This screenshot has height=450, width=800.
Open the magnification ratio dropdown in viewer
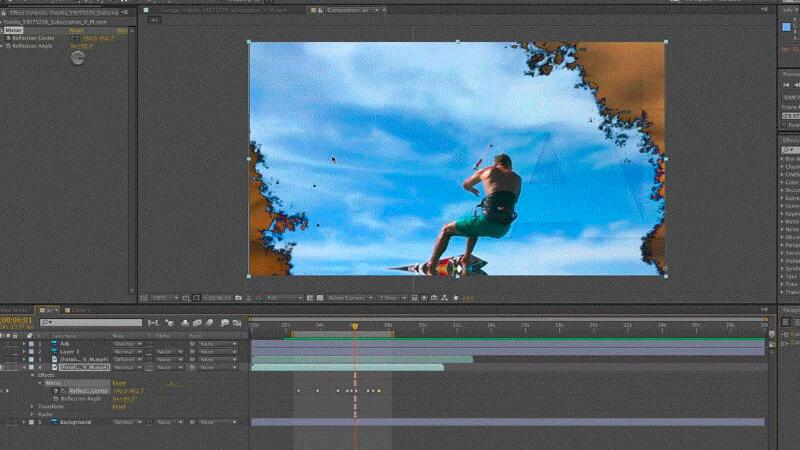click(159, 297)
